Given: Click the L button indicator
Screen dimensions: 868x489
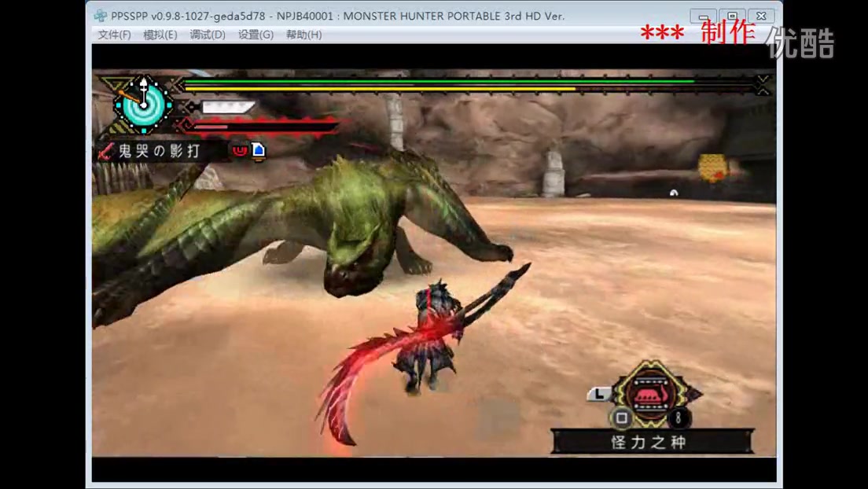Looking at the screenshot, I should pos(598,394).
